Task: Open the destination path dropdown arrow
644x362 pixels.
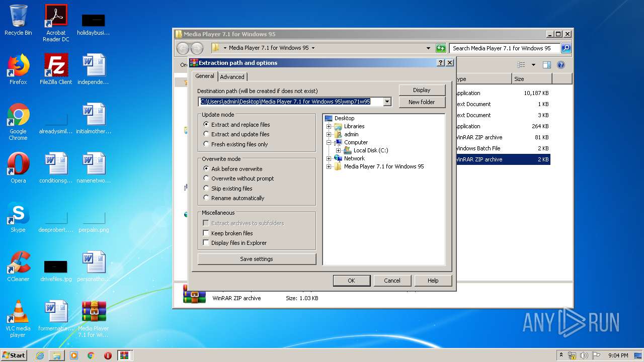Action: [387, 102]
